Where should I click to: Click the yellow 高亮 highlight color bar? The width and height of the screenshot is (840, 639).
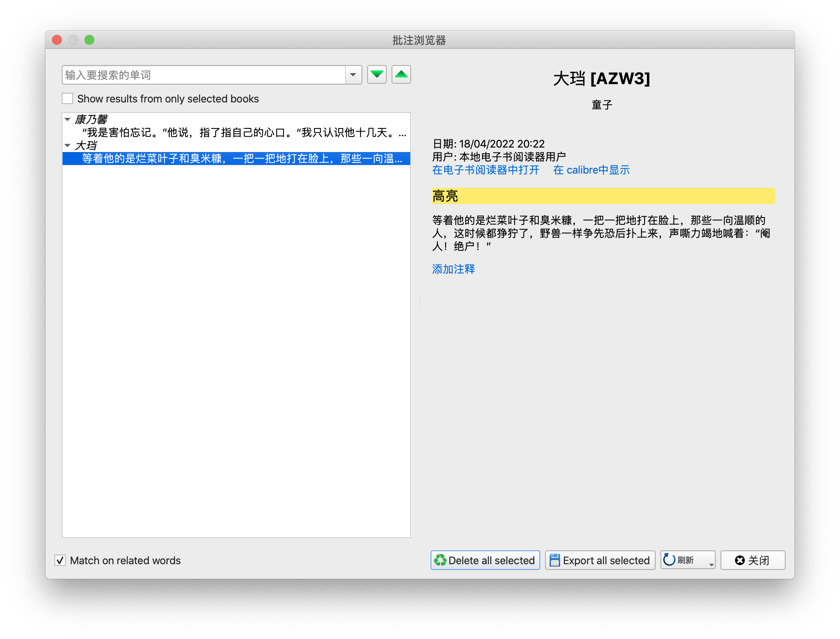pos(603,196)
